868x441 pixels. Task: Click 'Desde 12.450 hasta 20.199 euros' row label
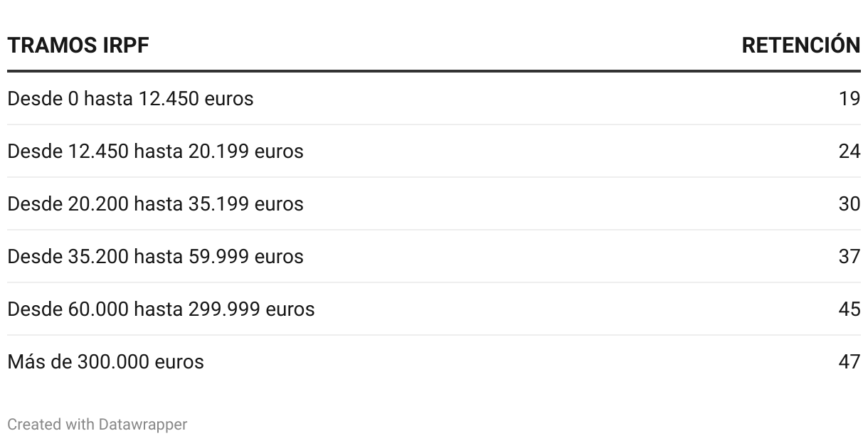[x=155, y=151]
